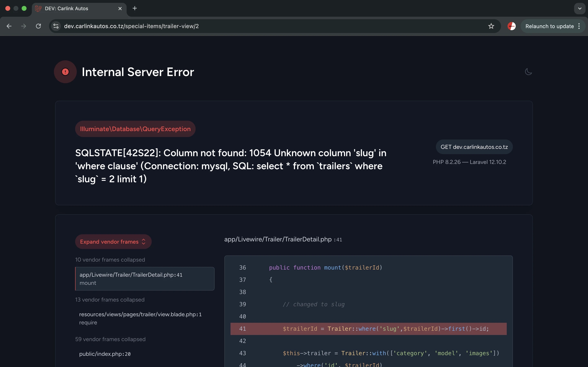Open site information icon in address bar
This screenshot has width=588, height=367.
(x=56, y=26)
